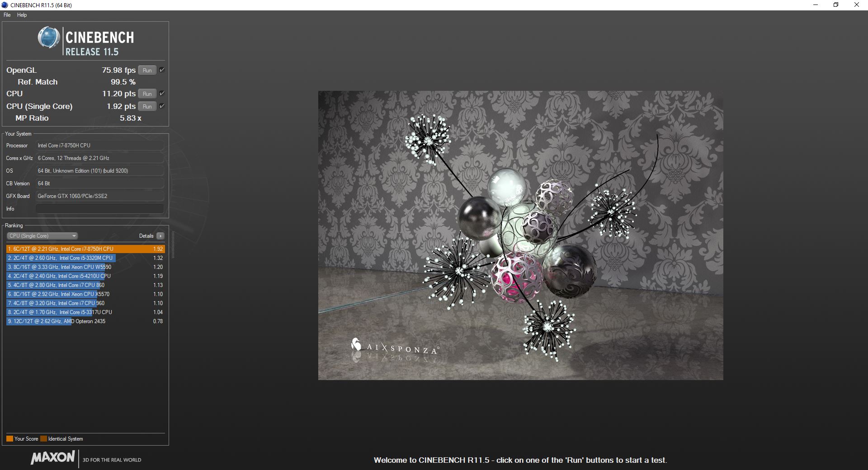Click the GFX Board field showing GeForce GTX 1060
868x470 pixels.
click(x=99, y=196)
